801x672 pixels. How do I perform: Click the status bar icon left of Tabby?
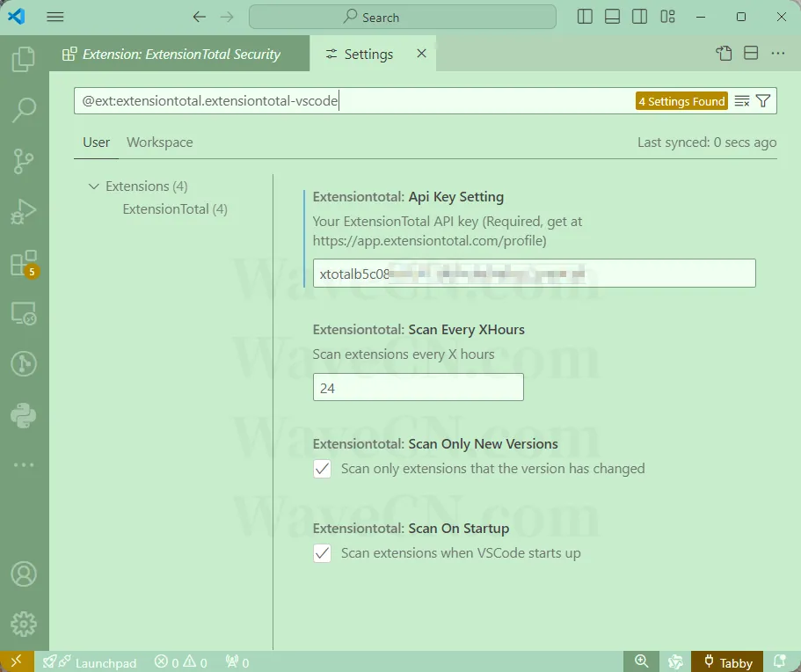675,661
